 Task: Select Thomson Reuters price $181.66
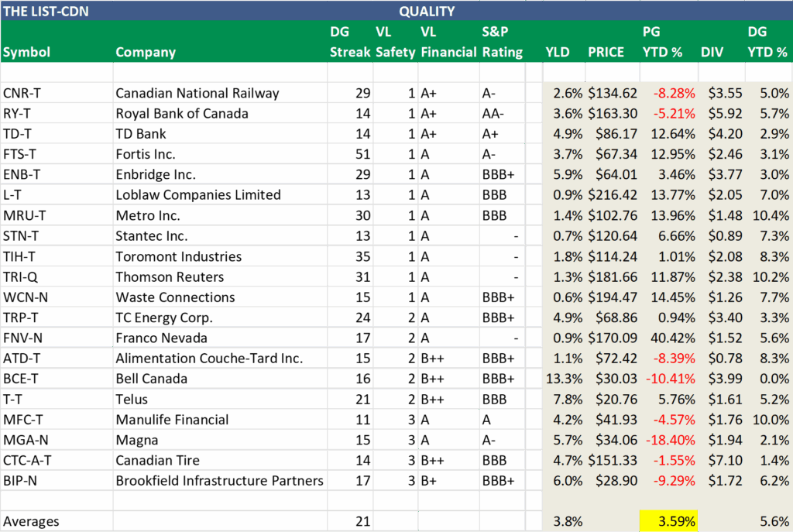[x=613, y=276]
